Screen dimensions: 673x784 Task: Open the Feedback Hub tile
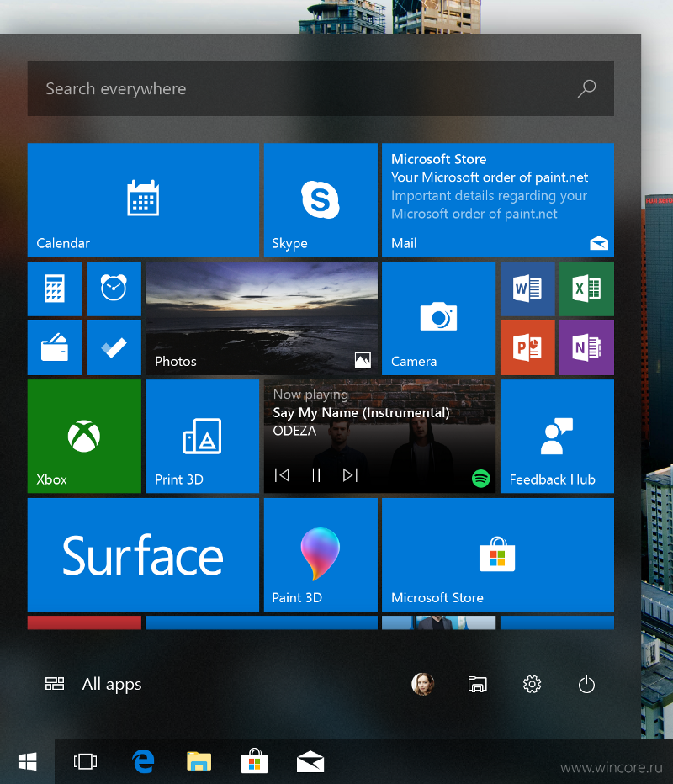(x=557, y=436)
